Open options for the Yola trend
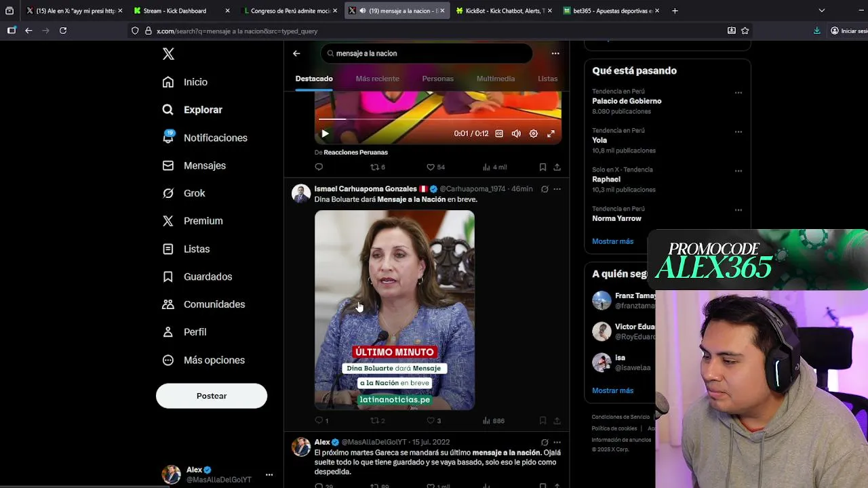The height and width of the screenshot is (488, 868). pyautogui.click(x=738, y=132)
